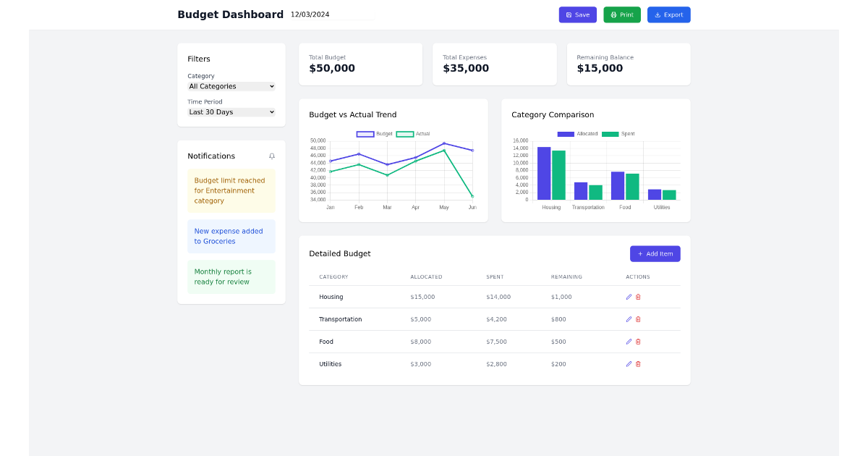Click the Print icon button
Image resolution: width=868 pixels, height=456 pixels.
pos(613,14)
